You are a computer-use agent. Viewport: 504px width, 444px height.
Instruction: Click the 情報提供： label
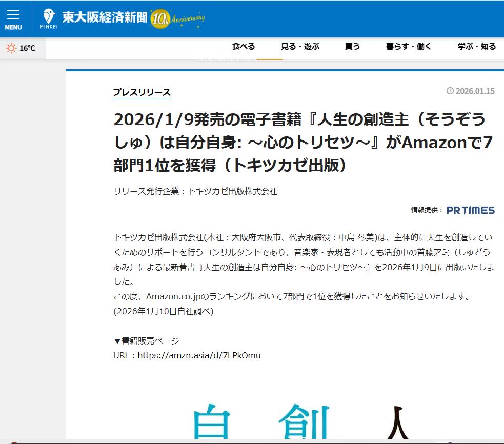point(427,210)
